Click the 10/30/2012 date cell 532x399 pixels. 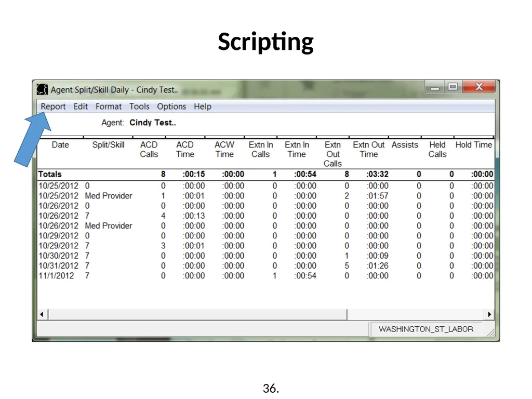click(x=59, y=256)
